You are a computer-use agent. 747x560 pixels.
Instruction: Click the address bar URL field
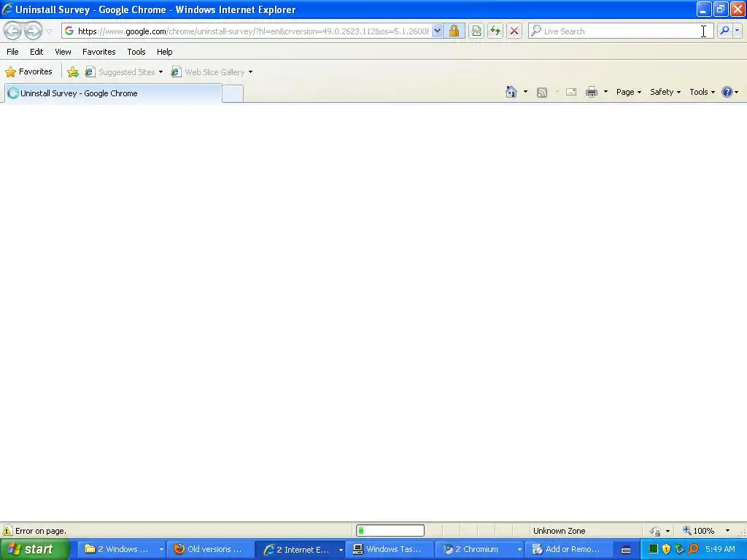coord(253,31)
